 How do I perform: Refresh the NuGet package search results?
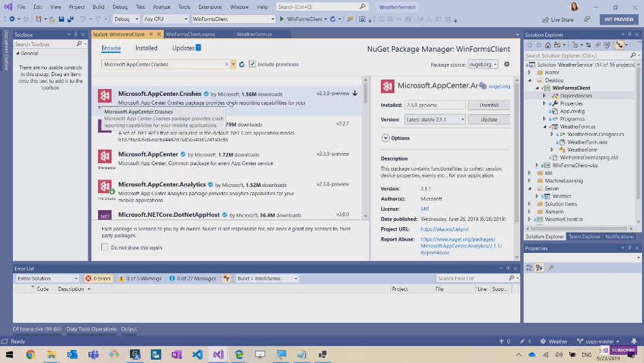[242, 65]
